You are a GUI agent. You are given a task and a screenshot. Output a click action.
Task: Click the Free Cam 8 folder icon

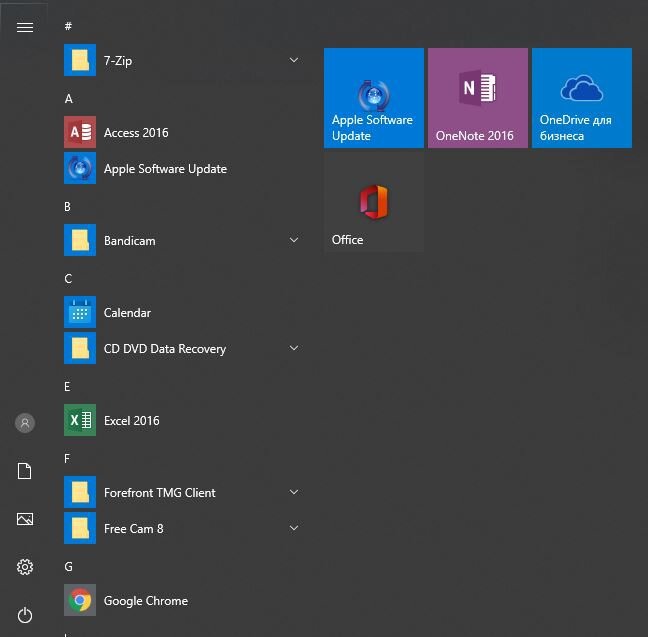(x=80, y=528)
